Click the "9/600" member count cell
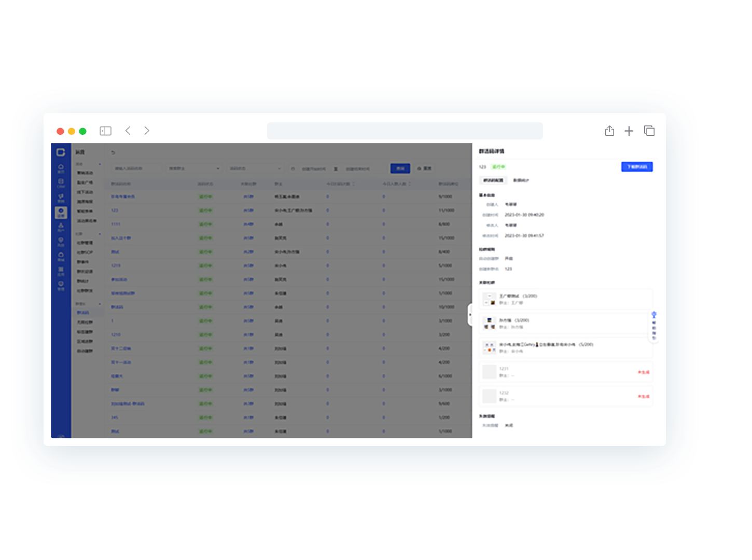Viewport: 752px width, 560px height. 444,403
